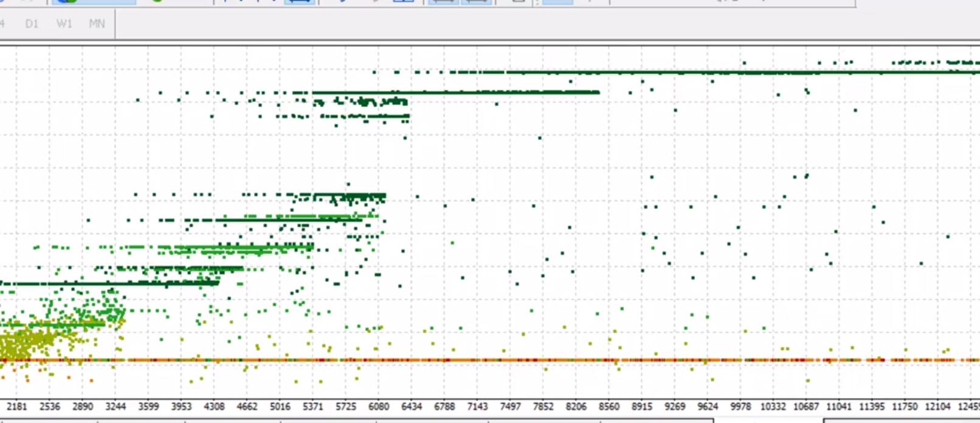Select the 3599 mark on the axis
The image size is (980, 423).
pos(148,406)
